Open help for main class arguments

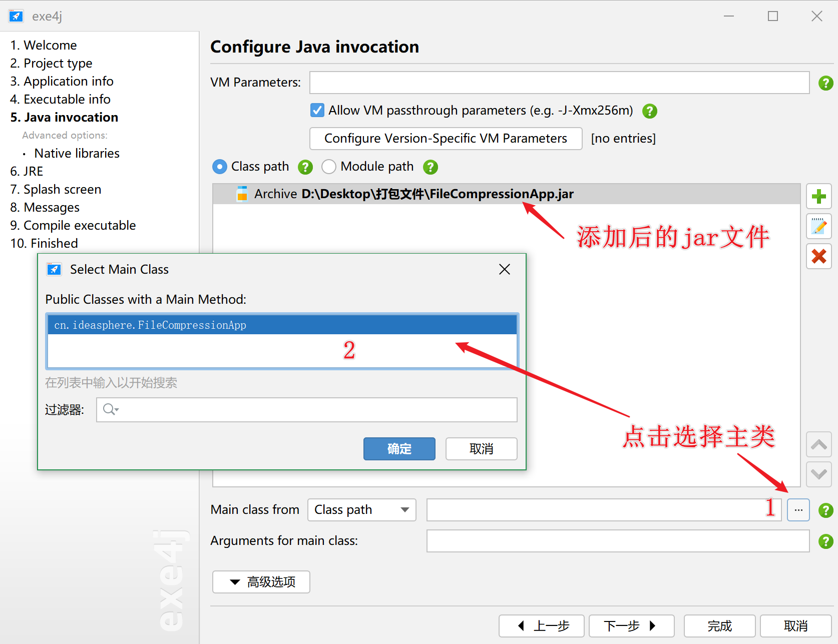pos(825,541)
